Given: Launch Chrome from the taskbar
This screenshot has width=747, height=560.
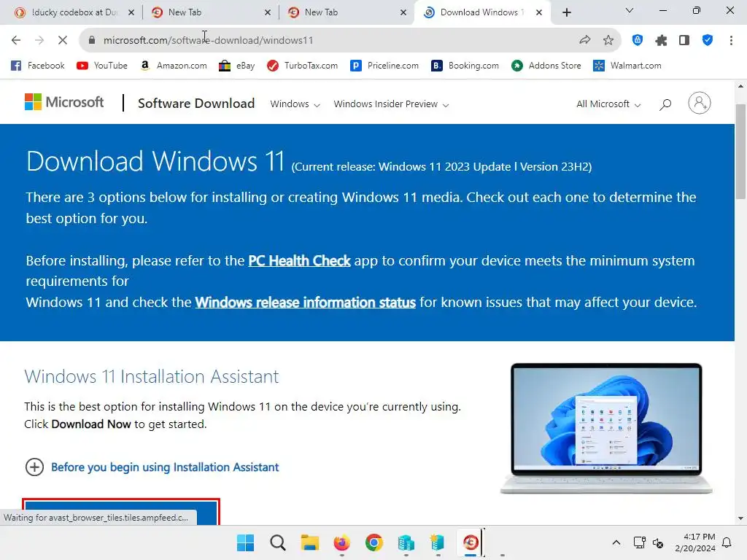Looking at the screenshot, I should pos(374,542).
